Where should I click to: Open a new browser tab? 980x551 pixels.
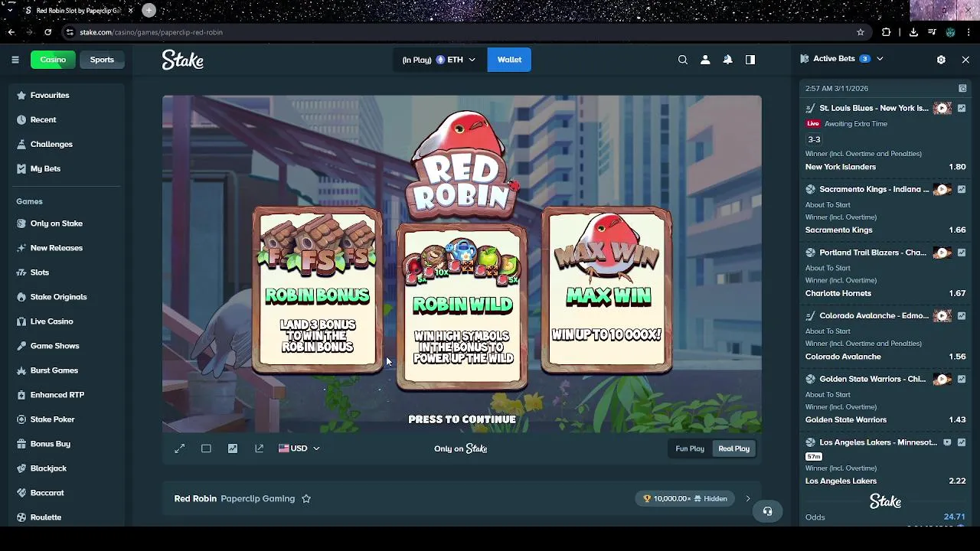149,10
